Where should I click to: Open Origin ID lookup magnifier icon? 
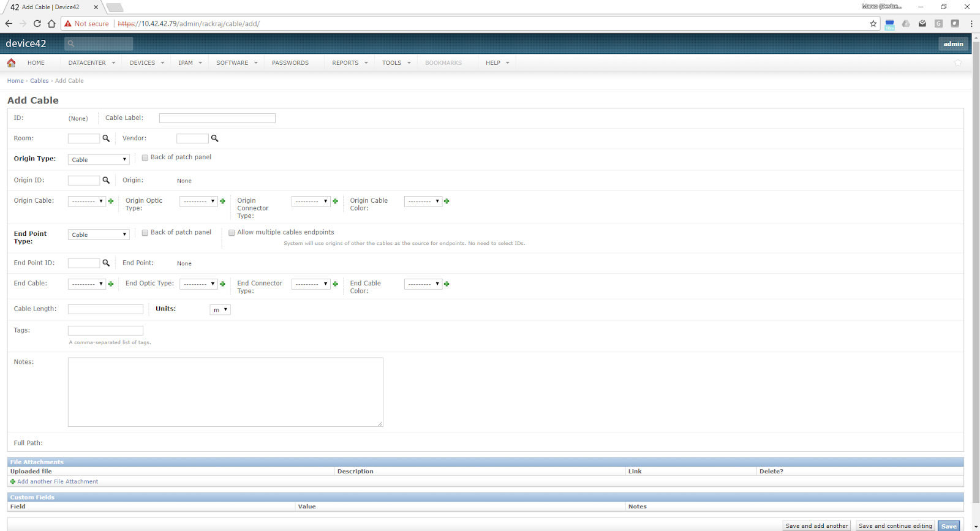tap(106, 180)
